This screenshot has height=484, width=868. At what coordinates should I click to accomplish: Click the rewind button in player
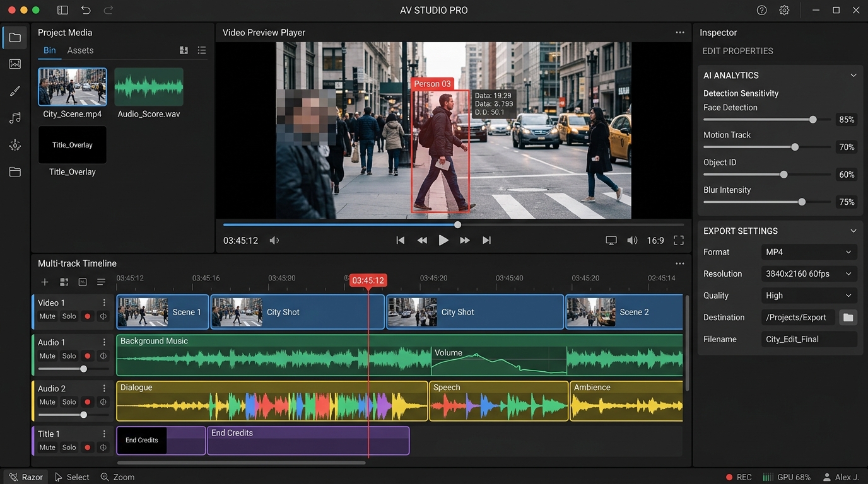coord(422,240)
